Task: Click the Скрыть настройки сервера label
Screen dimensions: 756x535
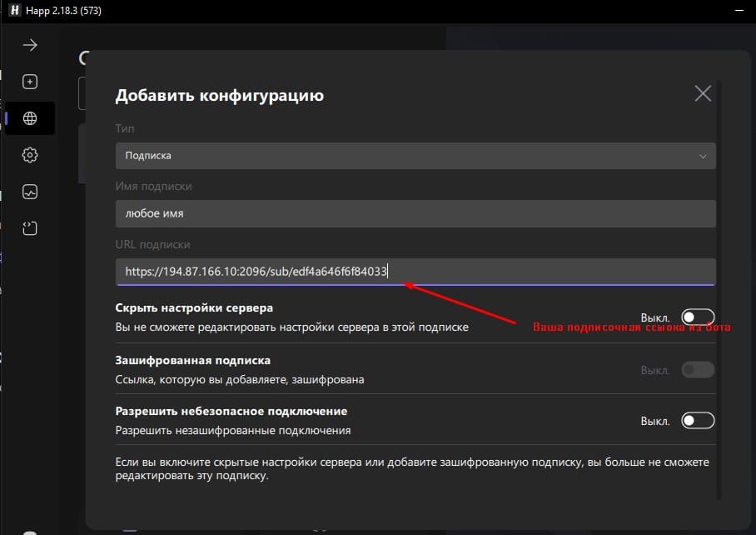Action: [194, 307]
